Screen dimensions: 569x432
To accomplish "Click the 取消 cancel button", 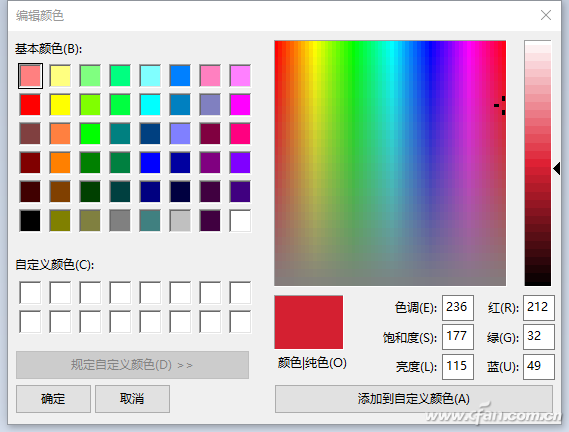I will pos(132,399).
